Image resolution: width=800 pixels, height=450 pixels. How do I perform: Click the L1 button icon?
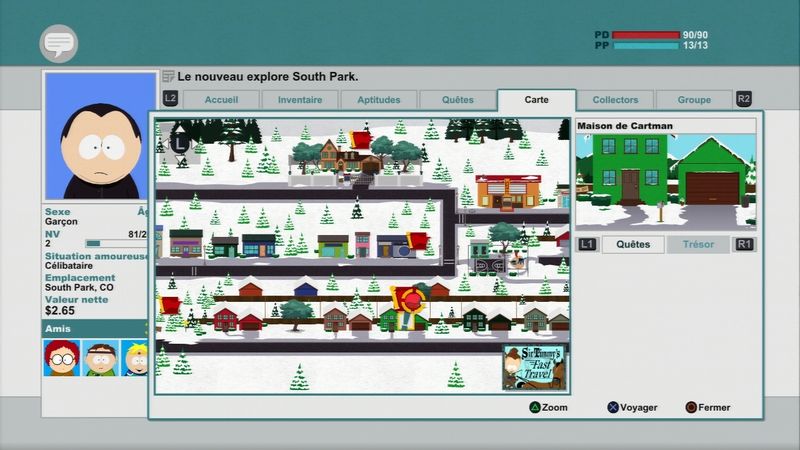pos(587,244)
